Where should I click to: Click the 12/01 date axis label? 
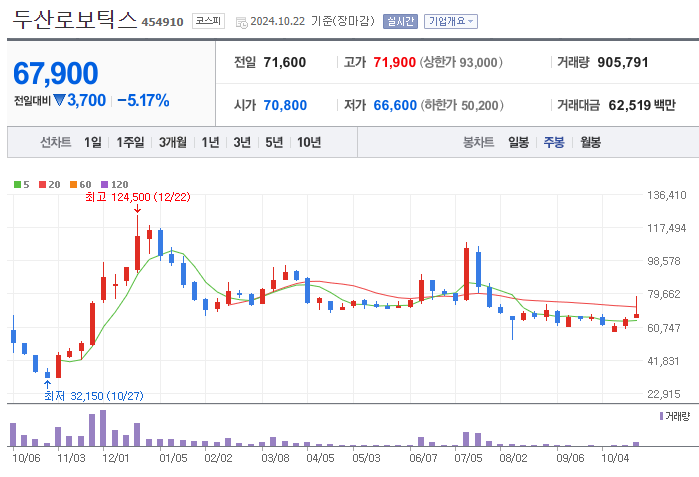click(x=115, y=458)
